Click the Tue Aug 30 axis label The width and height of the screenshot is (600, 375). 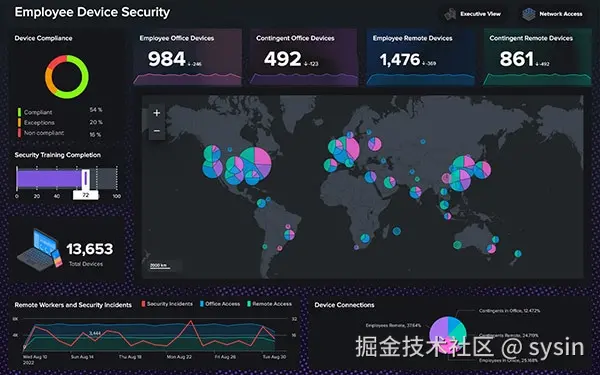[x=274, y=357]
